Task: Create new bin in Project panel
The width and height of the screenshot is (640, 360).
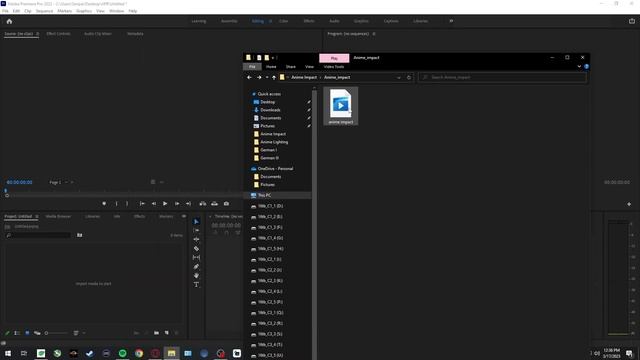Action: [x=156, y=333]
